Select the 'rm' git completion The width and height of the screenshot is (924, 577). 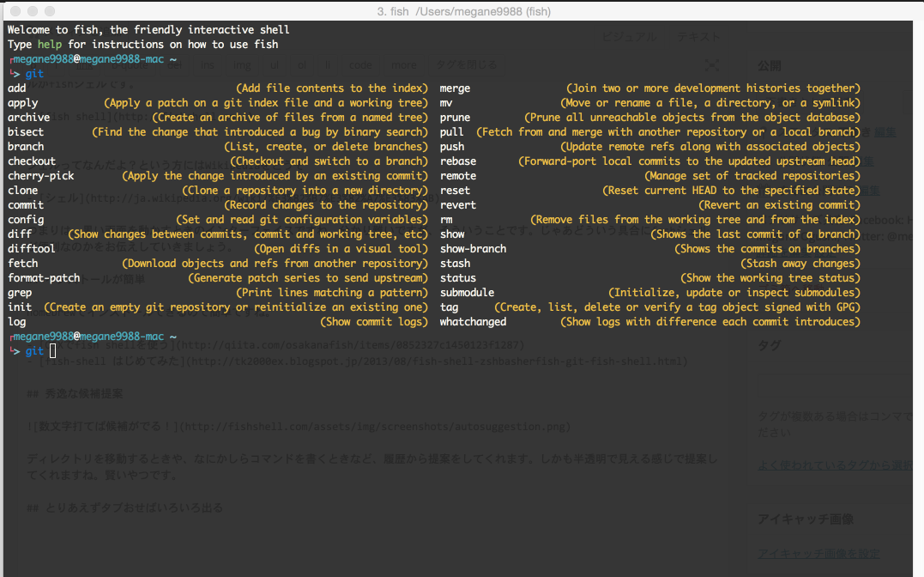coord(446,220)
